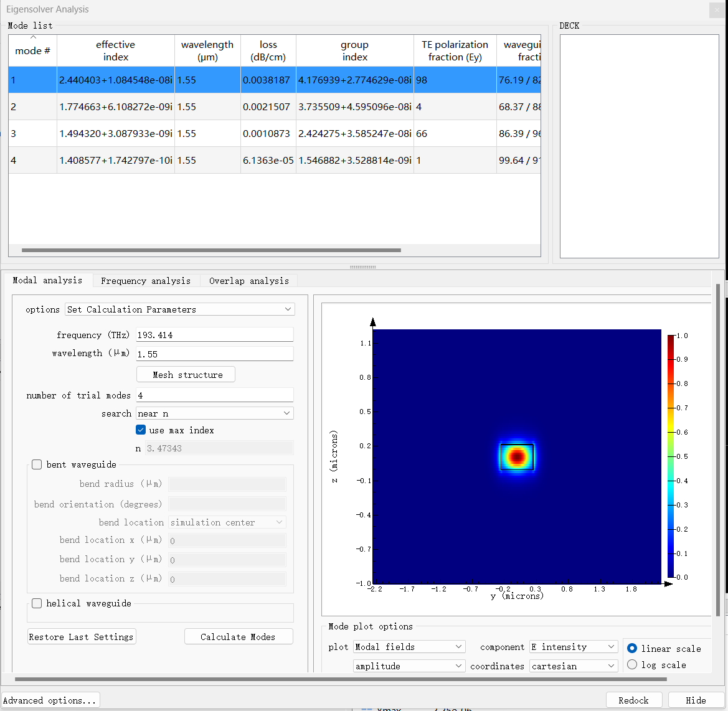
Task: Open the options Set Calculation Parameters dropdown
Action: 179,309
